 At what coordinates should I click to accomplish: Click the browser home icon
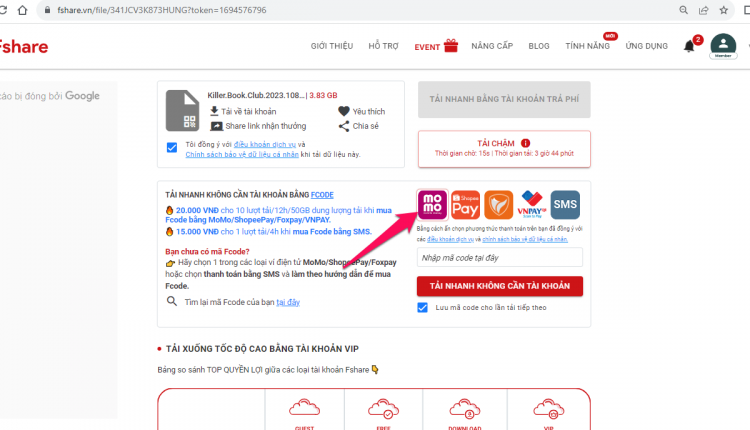coord(22,10)
